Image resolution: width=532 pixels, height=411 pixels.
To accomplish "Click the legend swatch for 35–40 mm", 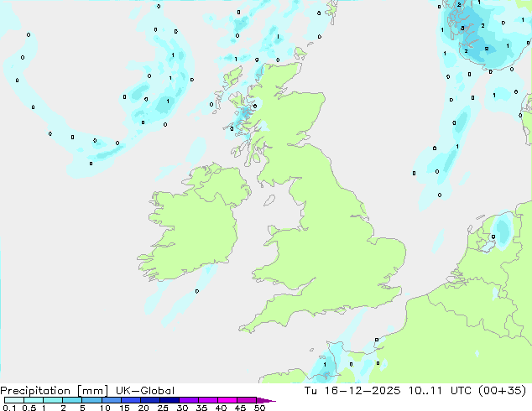I will tap(207, 400).
